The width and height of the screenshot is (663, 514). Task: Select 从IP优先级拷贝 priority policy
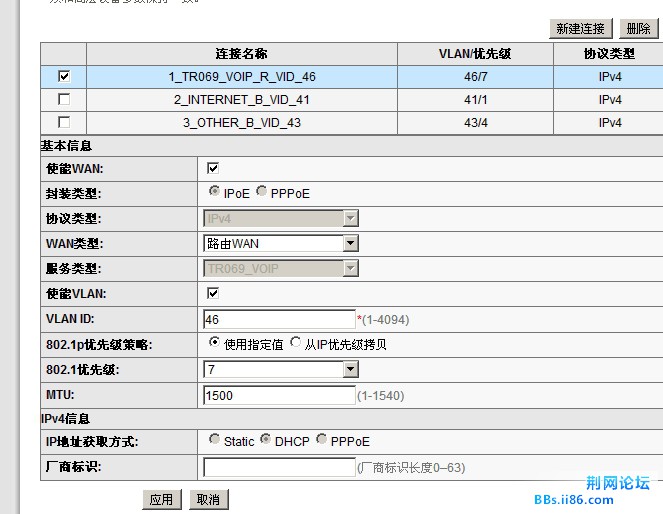coord(296,342)
